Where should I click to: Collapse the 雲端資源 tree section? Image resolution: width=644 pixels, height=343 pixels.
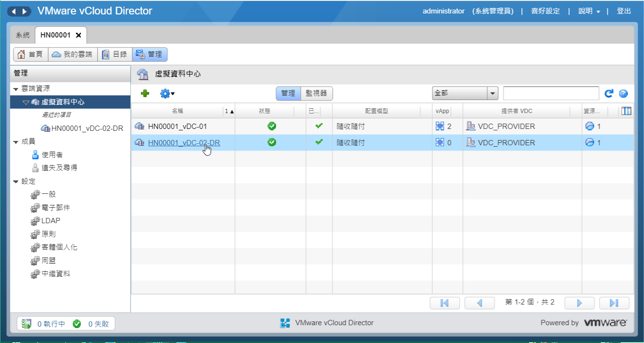tap(15, 88)
